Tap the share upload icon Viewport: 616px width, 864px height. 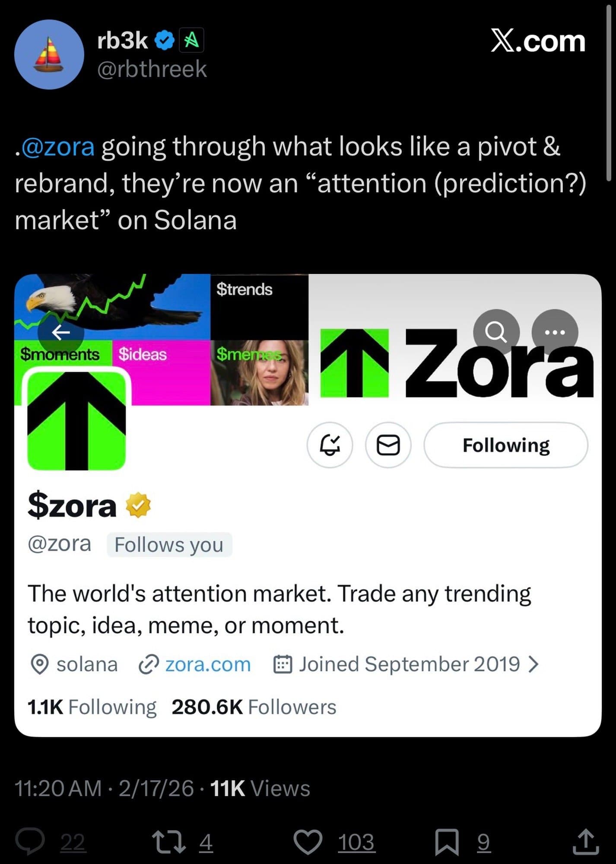coord(585,842)
